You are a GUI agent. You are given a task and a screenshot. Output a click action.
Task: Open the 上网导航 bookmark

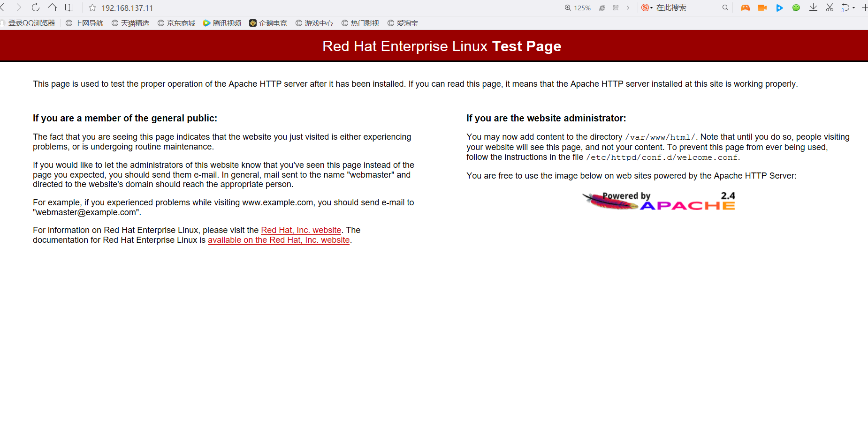pos(84,23)
